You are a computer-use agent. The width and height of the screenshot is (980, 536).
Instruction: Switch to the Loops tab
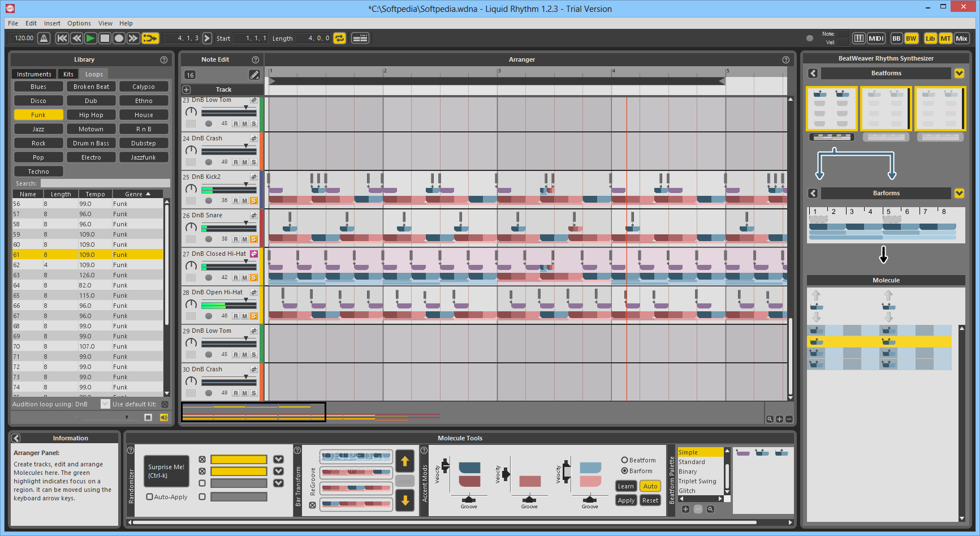(94, 74)
